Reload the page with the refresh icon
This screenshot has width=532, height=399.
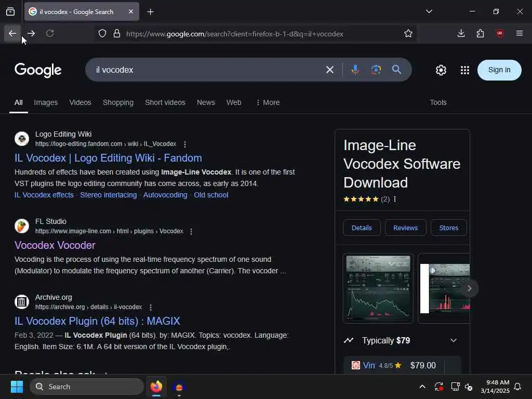tap(50, 33)
